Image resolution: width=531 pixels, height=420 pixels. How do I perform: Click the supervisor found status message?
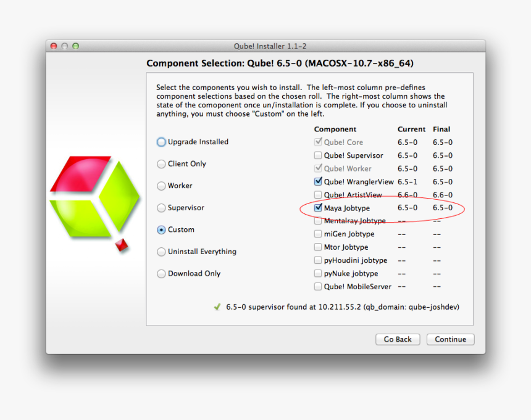tap(343, 307)
